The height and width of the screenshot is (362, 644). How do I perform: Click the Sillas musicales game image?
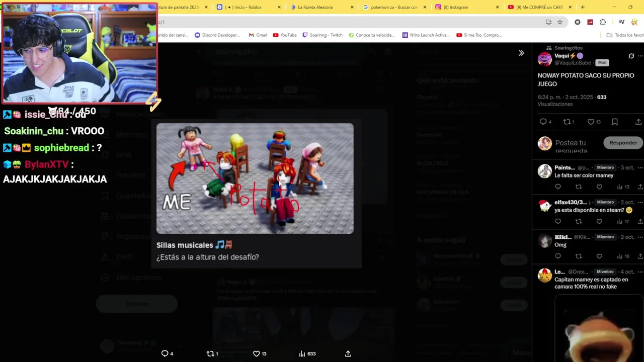click(x=255, y=178)
